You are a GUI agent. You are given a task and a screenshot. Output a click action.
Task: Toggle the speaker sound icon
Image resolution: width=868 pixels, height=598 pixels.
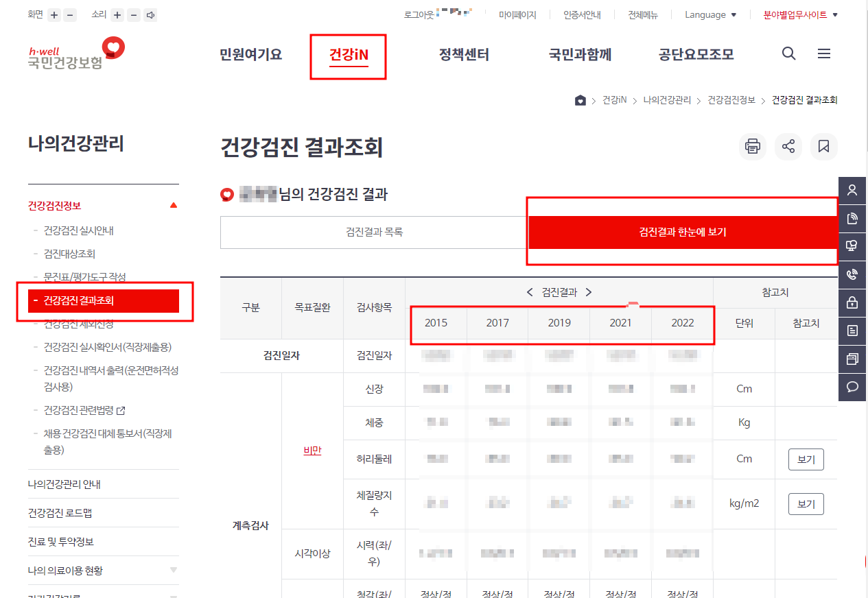pos(151,15)
